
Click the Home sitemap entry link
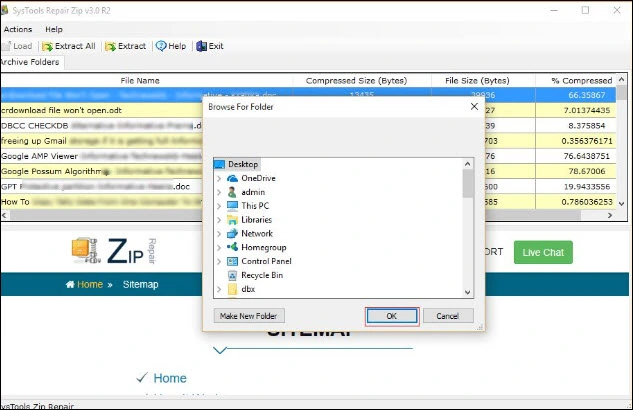pyautogui.click(x=170, y=378)
